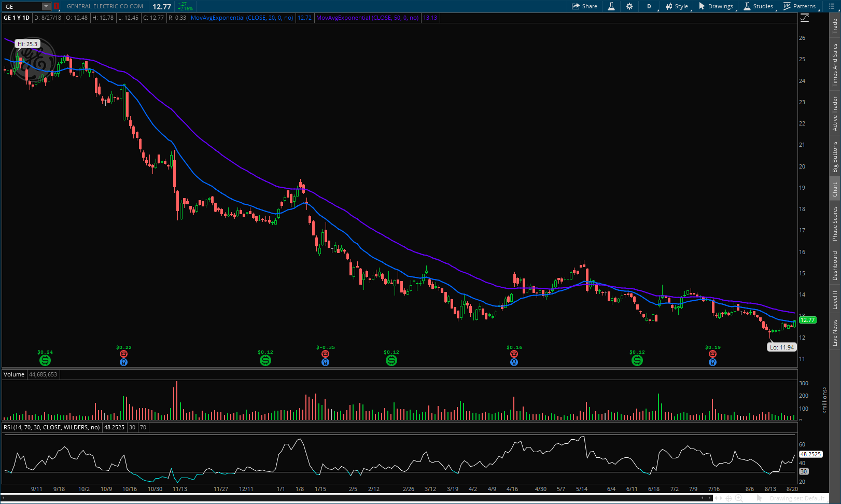Click the Share icon button

584,6
